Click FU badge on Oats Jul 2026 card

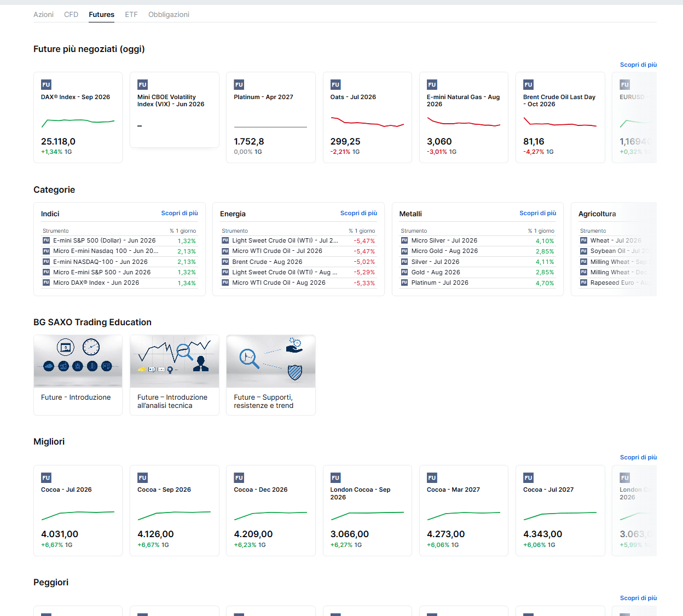tap(335, 84)
